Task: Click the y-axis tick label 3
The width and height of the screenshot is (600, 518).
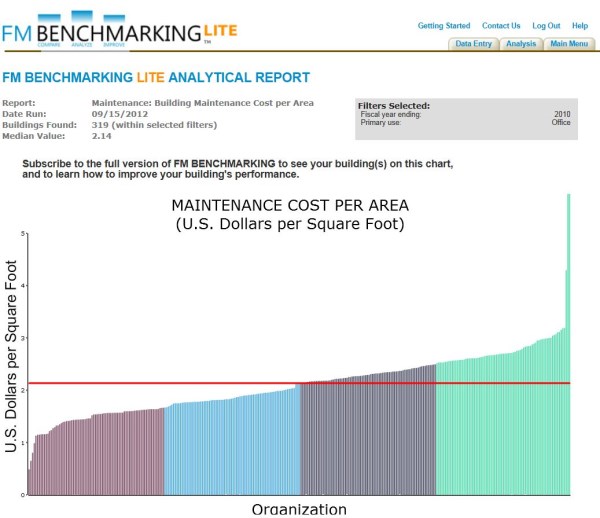Action: [23, 338]
